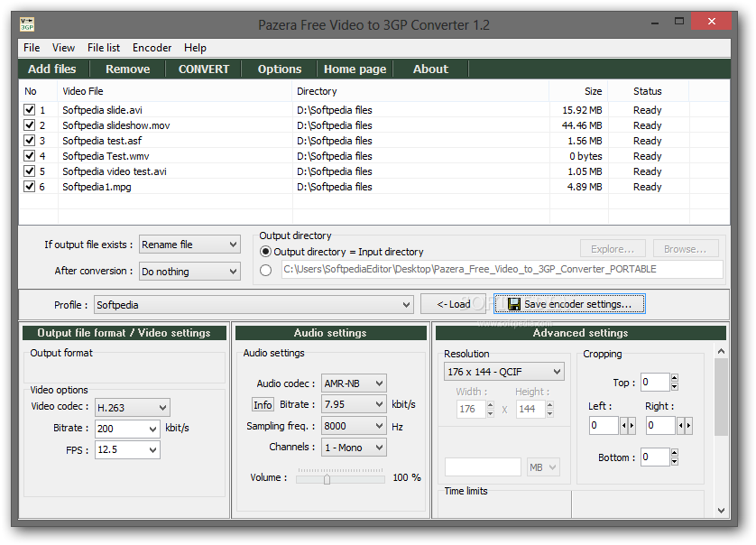Decrease Bottom cropping value with down arrow
Viewport: 756px width, 545px height.
pos(675,461)
